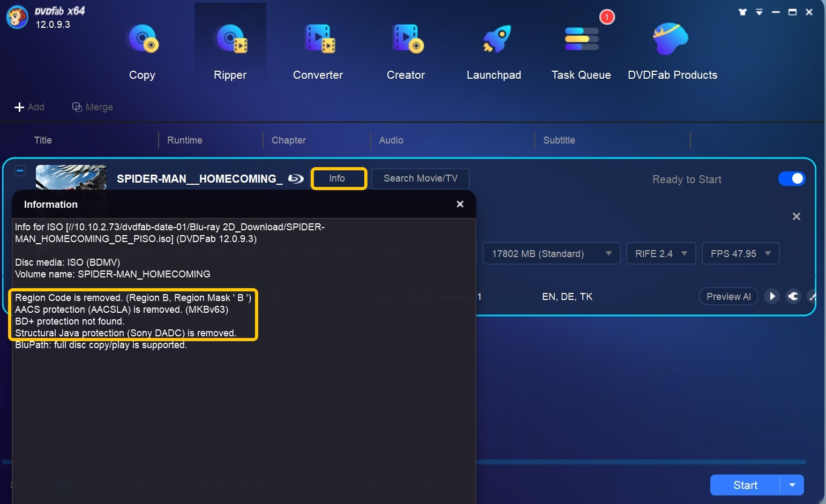Collapse the Spider-Man title entry
The width and height of the screenshot is (826, 504).
pos(20,170)
